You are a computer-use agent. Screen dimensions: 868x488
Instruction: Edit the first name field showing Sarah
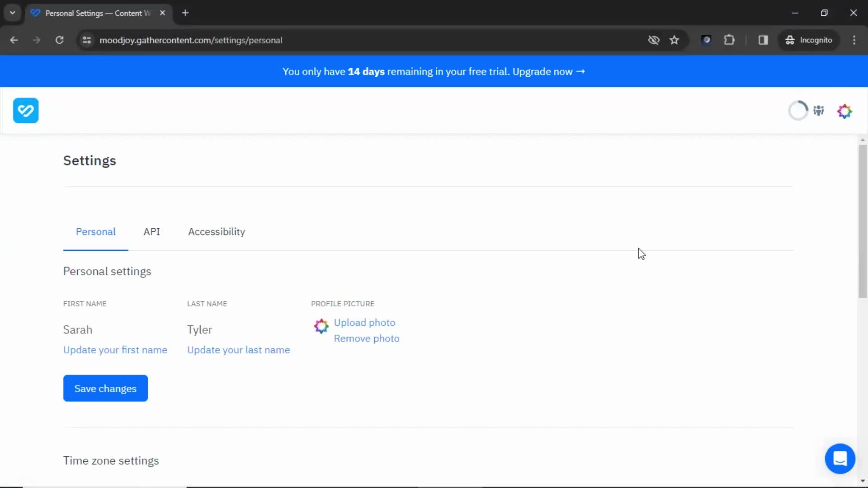pyautogui.click(x=78, y=330)
